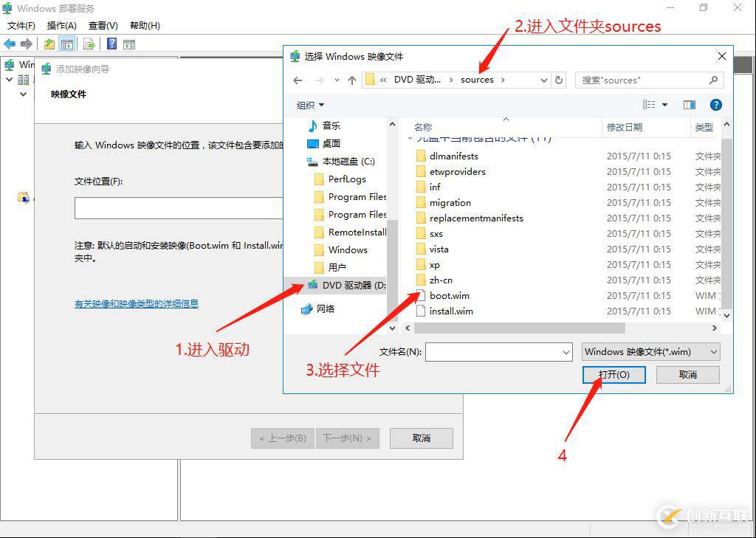Open the Help toolbar icon
756x538 pixels.
coord(112,44)
